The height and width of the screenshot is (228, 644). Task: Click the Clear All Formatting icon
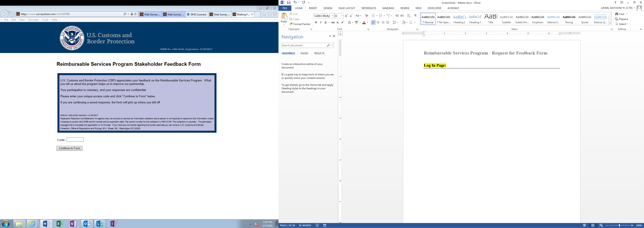click(x=367, y=16)
